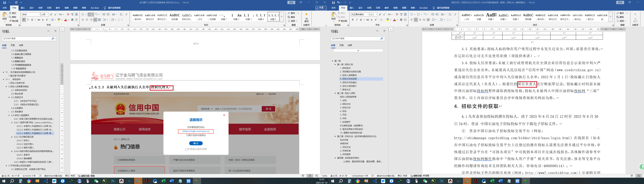Click Clear Formatting eraser in left window
Screen dimensions: 644x184
(x=68, y=15)
